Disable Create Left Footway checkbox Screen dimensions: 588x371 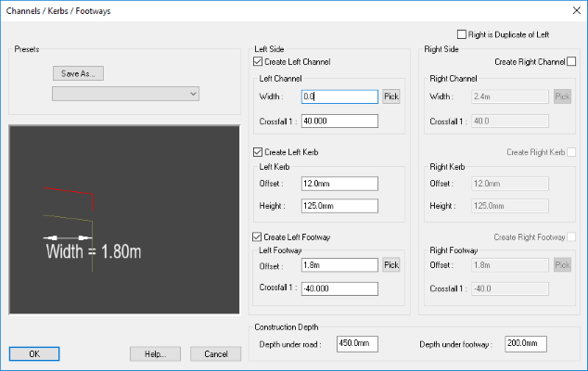[x=258, y=237]
